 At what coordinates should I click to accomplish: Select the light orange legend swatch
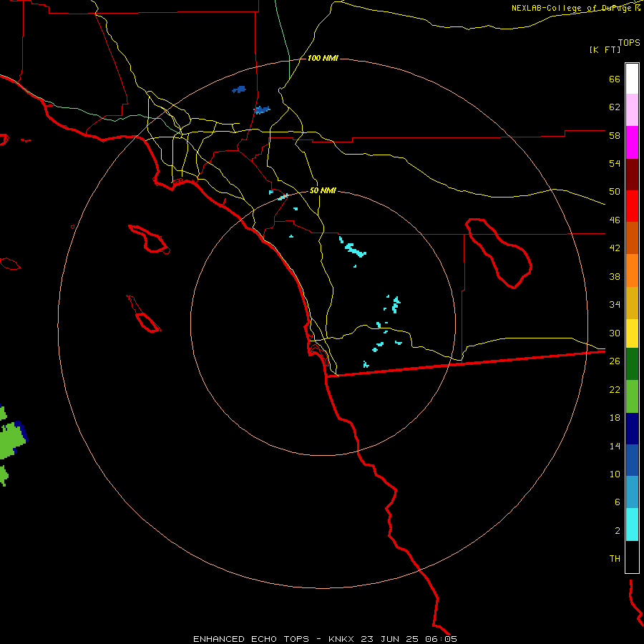click(x=632, y=270)
